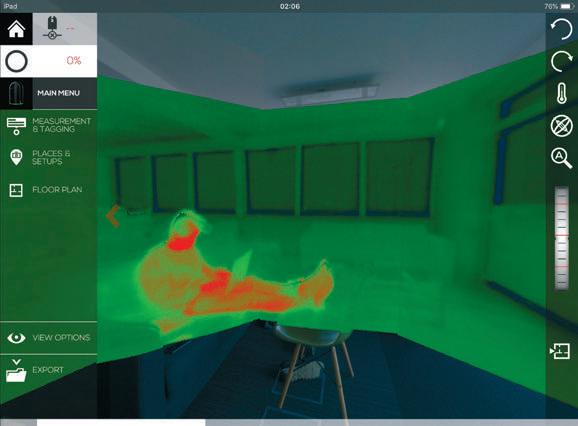578x426 pixels.
Task: Toggle the thermometer thermal view icon
Action: click(561, 93)
